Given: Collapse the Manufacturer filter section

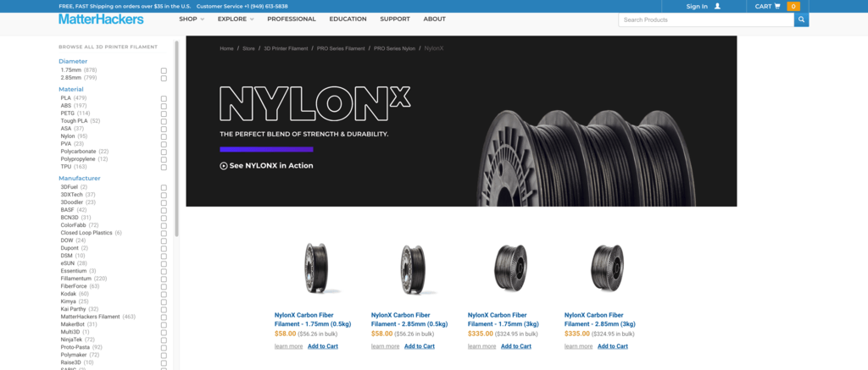Looking at the screenshot, I should (80, 178).
